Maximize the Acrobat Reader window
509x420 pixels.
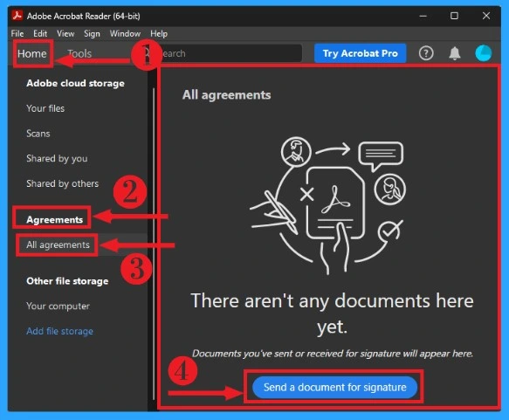(x=454, y=16)
